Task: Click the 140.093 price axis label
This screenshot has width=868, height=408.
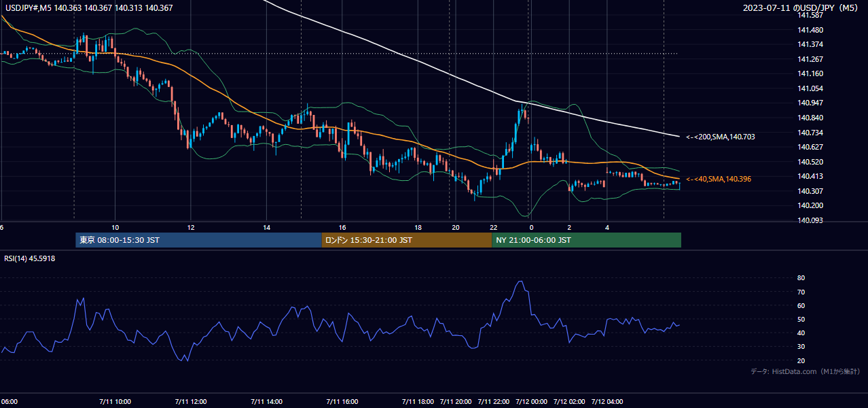Action: point(812,220)
